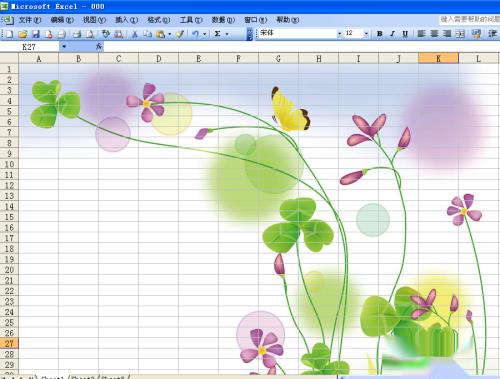Select column A header

coord(39,59)
